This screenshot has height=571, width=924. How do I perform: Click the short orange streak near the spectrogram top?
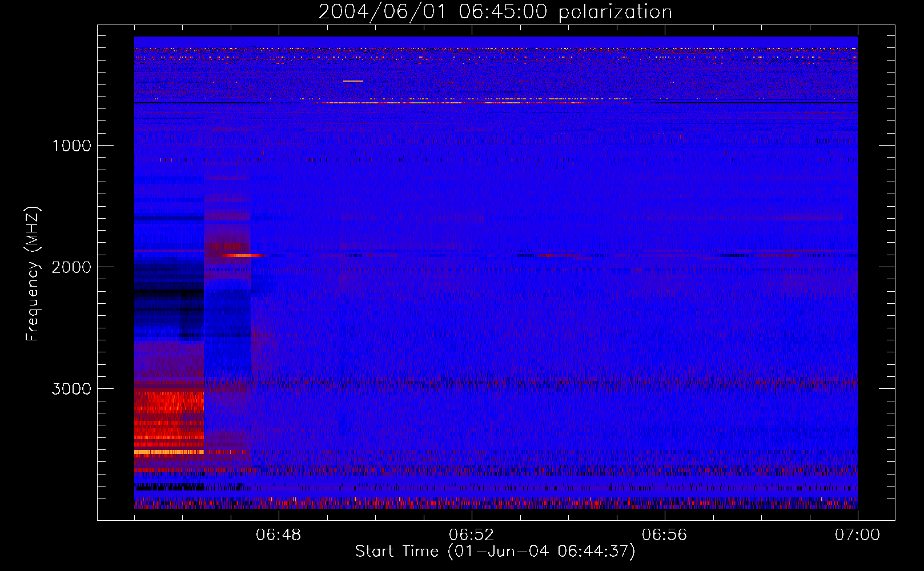(x=353, y=81)
